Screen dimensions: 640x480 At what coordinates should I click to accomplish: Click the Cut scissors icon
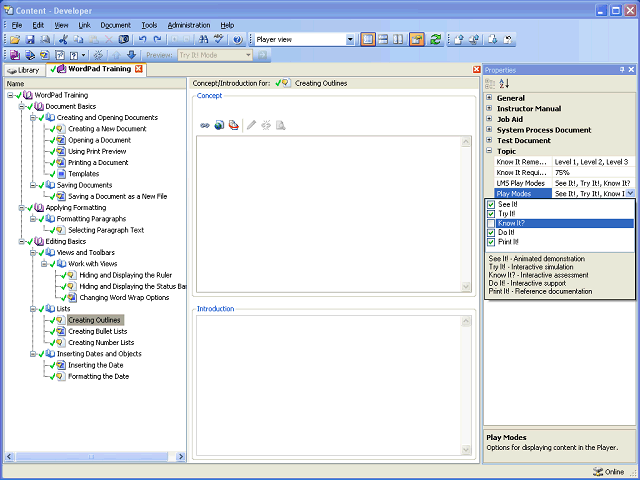pyautogui.click(x=63, y=40)
